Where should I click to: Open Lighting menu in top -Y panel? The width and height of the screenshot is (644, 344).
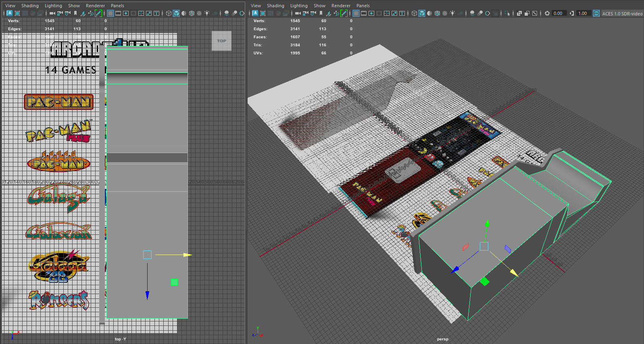pyautogui.click(x=53, y=6)
